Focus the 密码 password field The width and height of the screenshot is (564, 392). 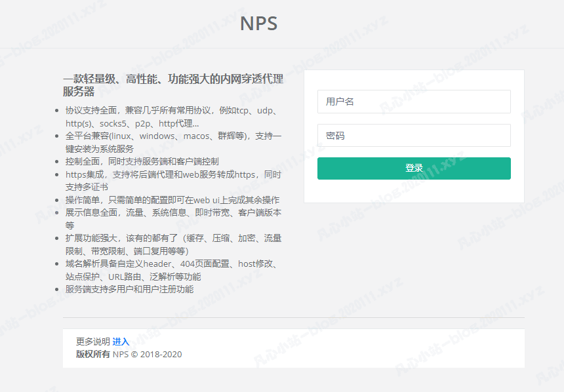[414, 136]
